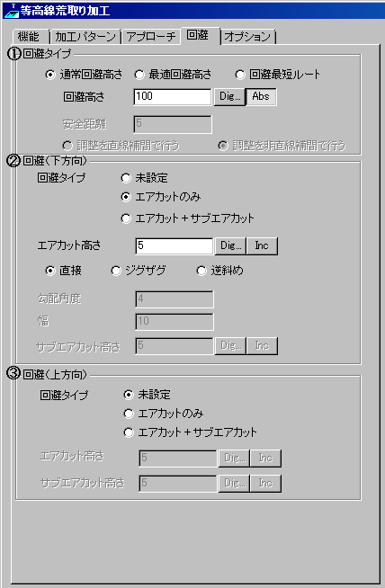Click the 回避高さ input field

[x=173, y=97]
